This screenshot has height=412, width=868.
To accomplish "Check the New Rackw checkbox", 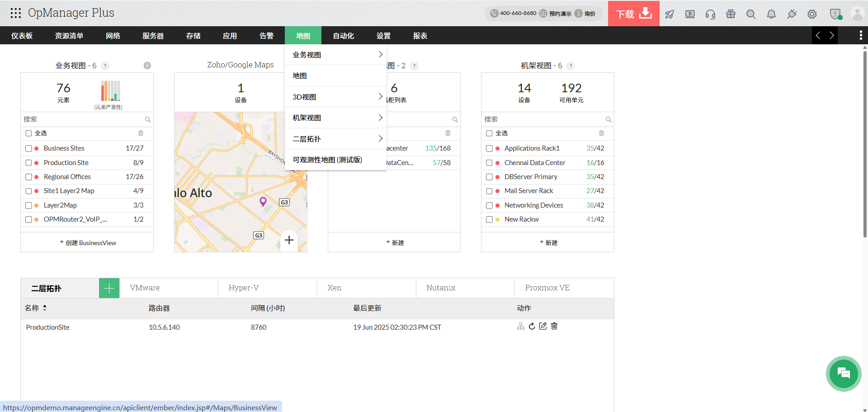I will click(490, 219).
